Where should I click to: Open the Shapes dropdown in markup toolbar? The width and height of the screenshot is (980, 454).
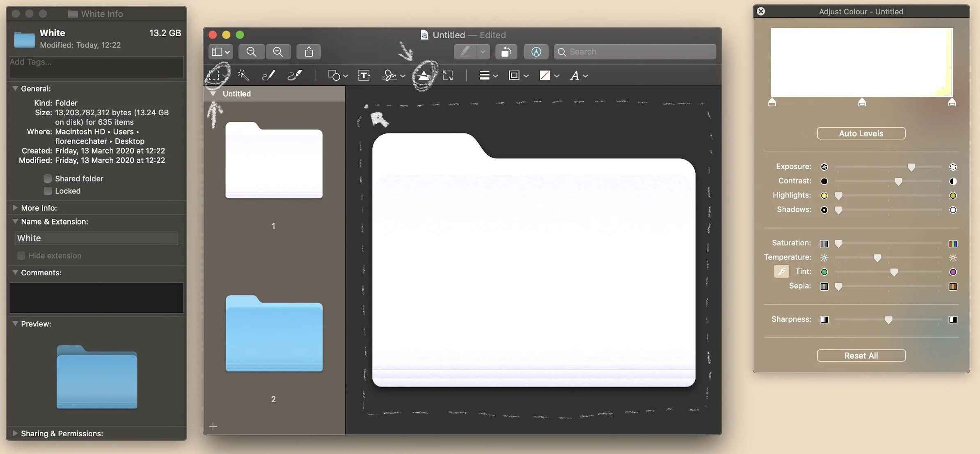coord(338,76)
